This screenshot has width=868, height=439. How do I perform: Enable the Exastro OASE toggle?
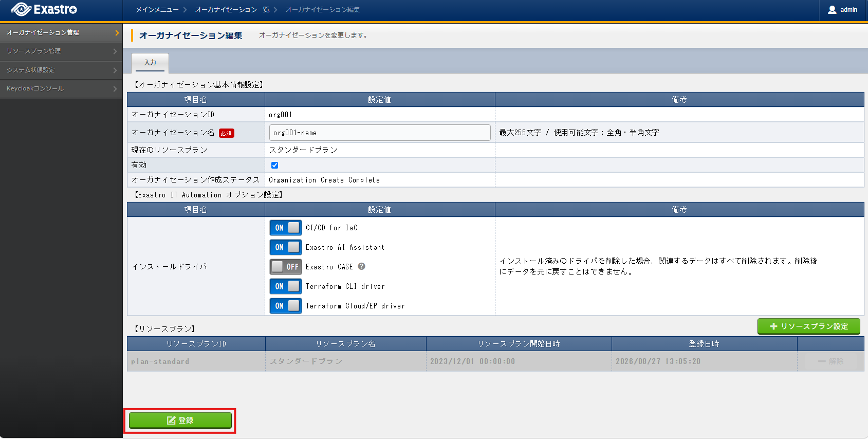tap(286, 267)
